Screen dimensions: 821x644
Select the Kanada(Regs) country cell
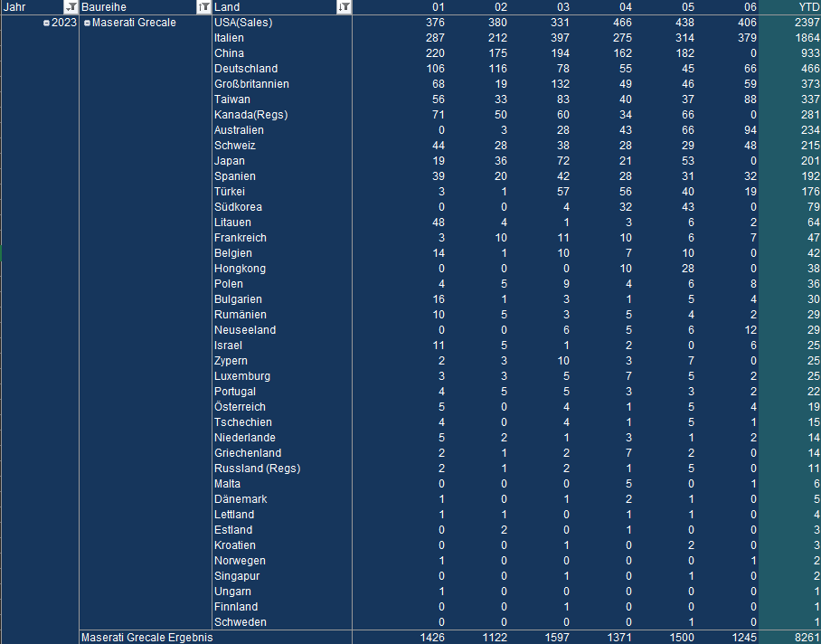click(x=250, y=115)
